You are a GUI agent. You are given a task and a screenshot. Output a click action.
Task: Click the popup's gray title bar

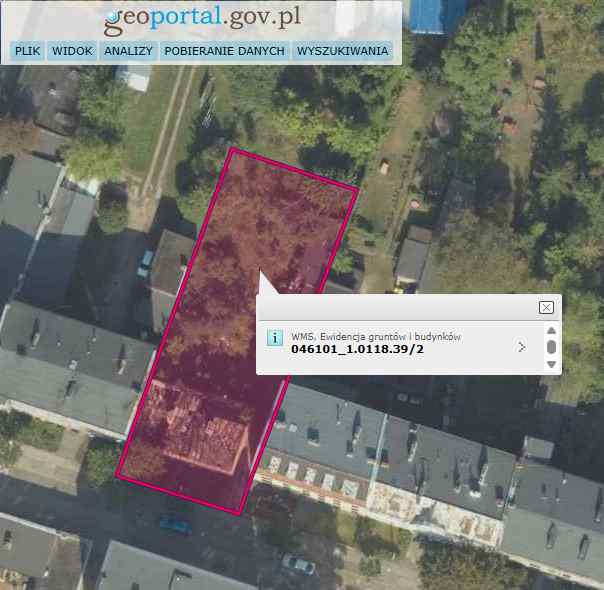tap(397, 307)
